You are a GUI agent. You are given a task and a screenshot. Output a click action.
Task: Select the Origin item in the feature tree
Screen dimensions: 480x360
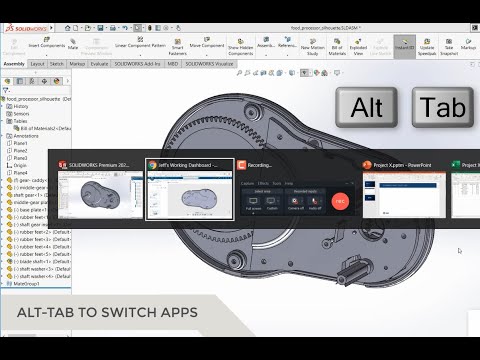coord(16,165)
